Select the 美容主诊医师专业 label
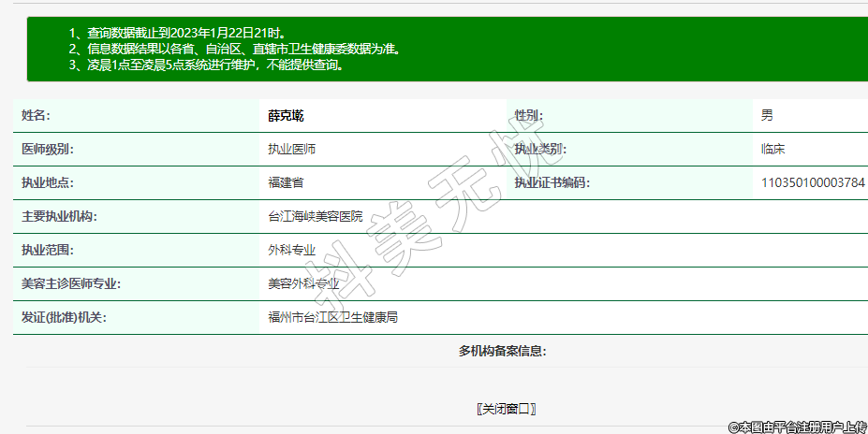The height and width of the screenshot is (434, 868). tap(71, 284)
